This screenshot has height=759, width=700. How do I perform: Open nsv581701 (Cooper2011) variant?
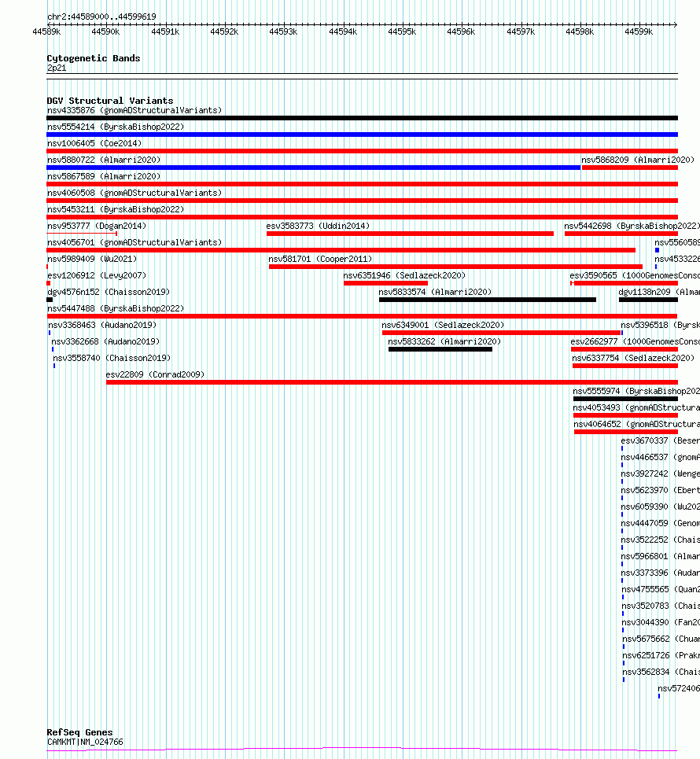pyautogui.click(x=320, y=259)
